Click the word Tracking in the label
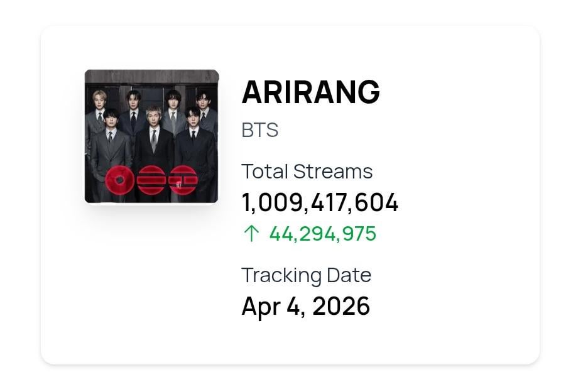588x372 pixels. [x=281, y=275]
